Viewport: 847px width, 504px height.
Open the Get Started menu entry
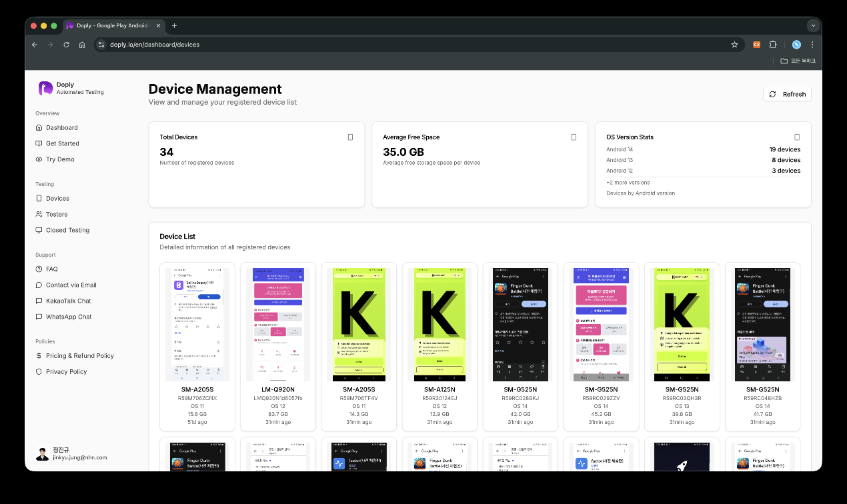pos(63,143)
